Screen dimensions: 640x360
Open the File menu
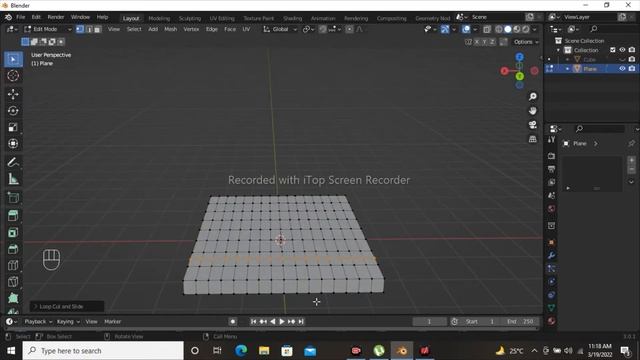coord(20,17)
